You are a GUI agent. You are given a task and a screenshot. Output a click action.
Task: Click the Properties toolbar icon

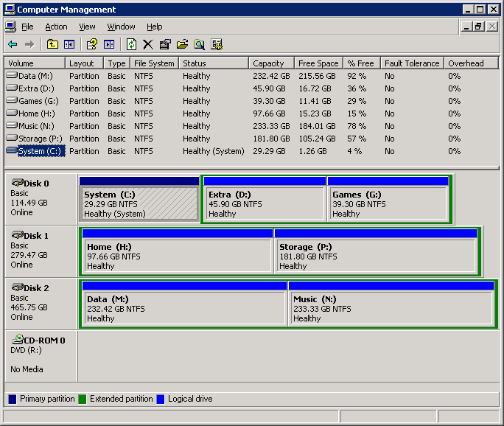tap(165, 44)
